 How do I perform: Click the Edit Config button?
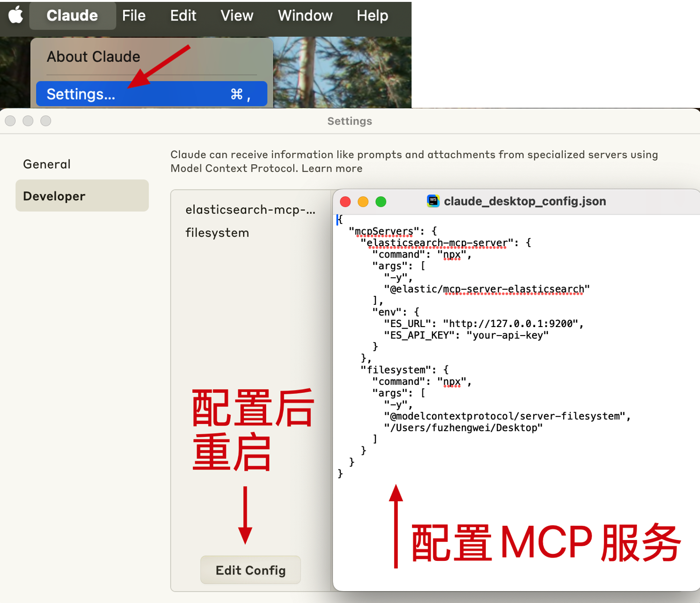[x=251, y=570]
